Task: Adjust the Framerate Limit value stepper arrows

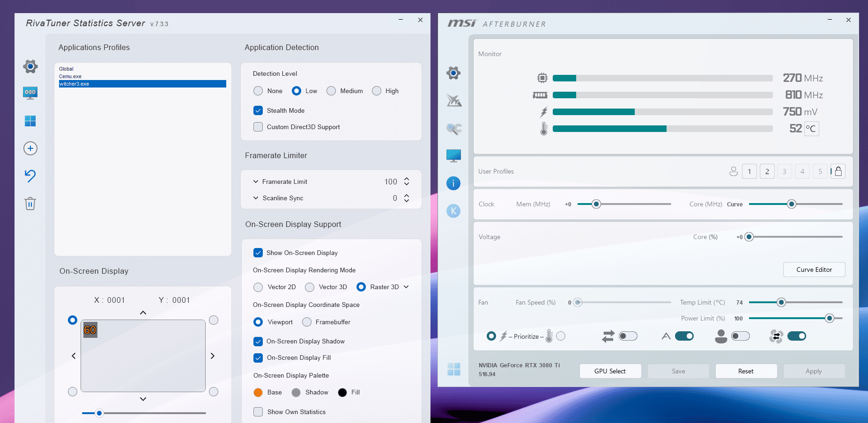Action: coord(407,182)
